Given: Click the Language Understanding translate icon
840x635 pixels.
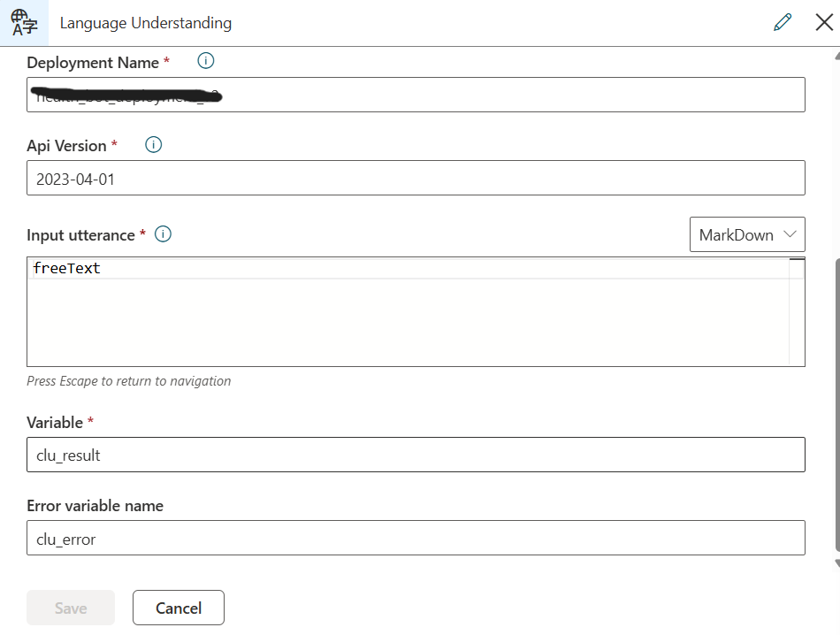Looking at the screenshot, I should click(x=24, y=23).
